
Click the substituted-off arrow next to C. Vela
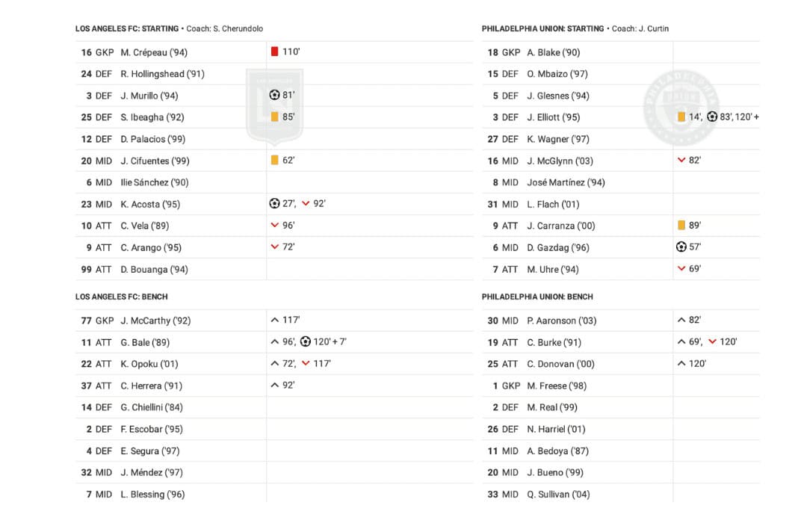click(275, 225)
